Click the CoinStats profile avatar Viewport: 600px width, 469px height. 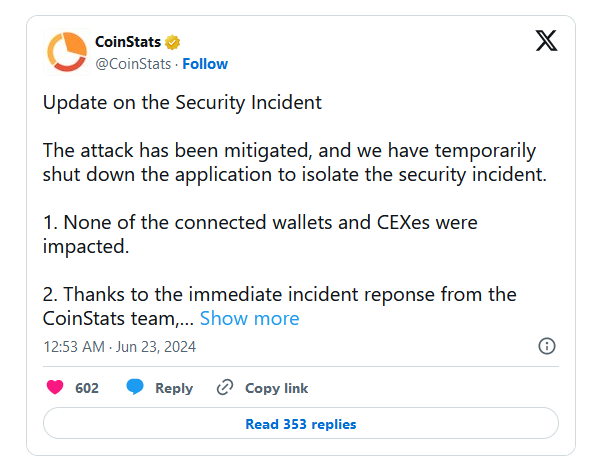click(67, 52)
